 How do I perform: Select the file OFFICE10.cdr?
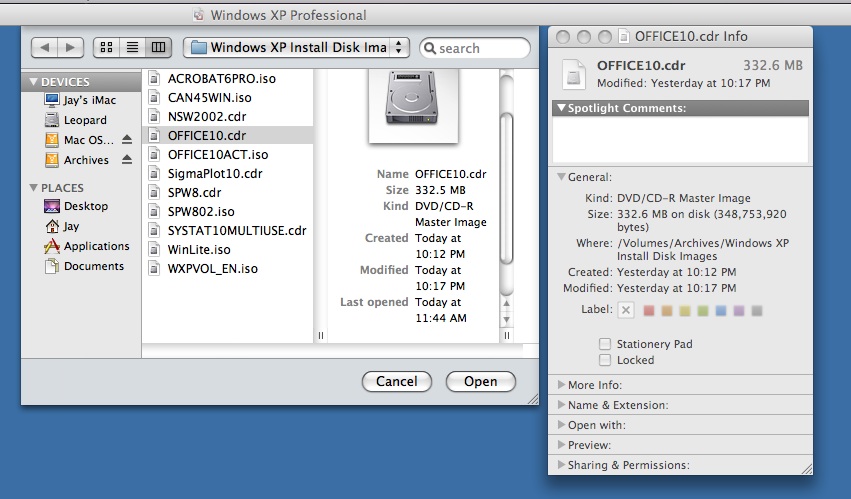[228, 136]
